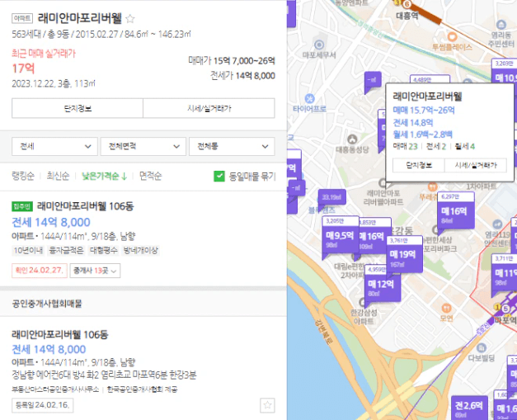Click the 융자금적은 tag

pos(66,250)
